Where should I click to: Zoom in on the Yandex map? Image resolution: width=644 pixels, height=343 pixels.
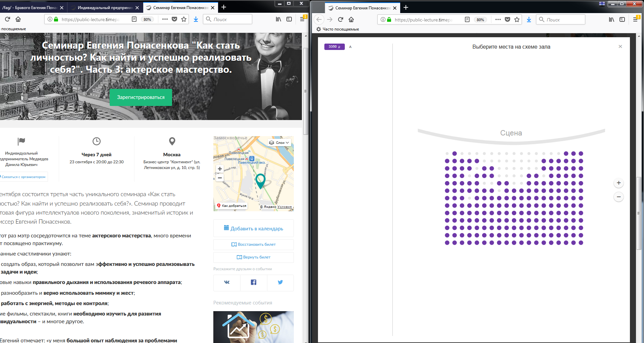coord(220,169)
